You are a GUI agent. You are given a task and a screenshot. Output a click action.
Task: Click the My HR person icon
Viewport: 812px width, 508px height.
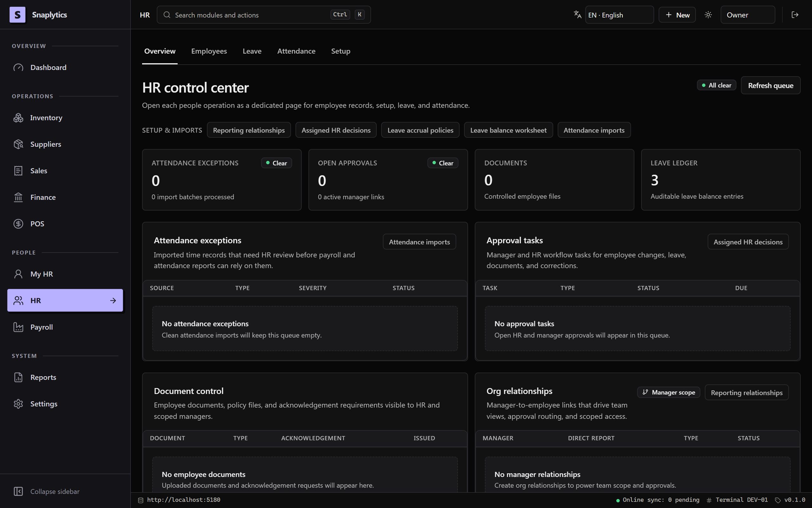coord(18,274)
